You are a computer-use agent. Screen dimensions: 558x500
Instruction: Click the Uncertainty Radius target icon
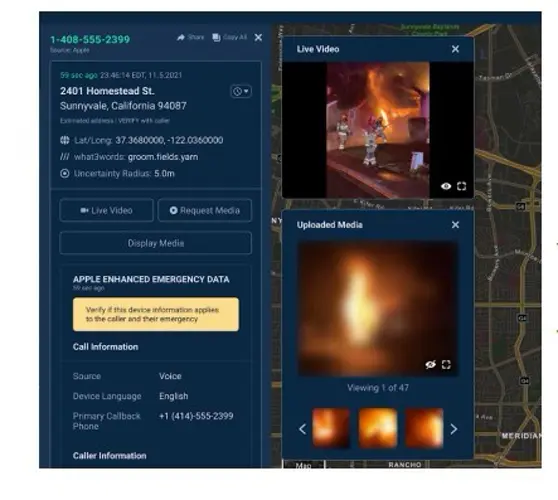click(65, 174)
